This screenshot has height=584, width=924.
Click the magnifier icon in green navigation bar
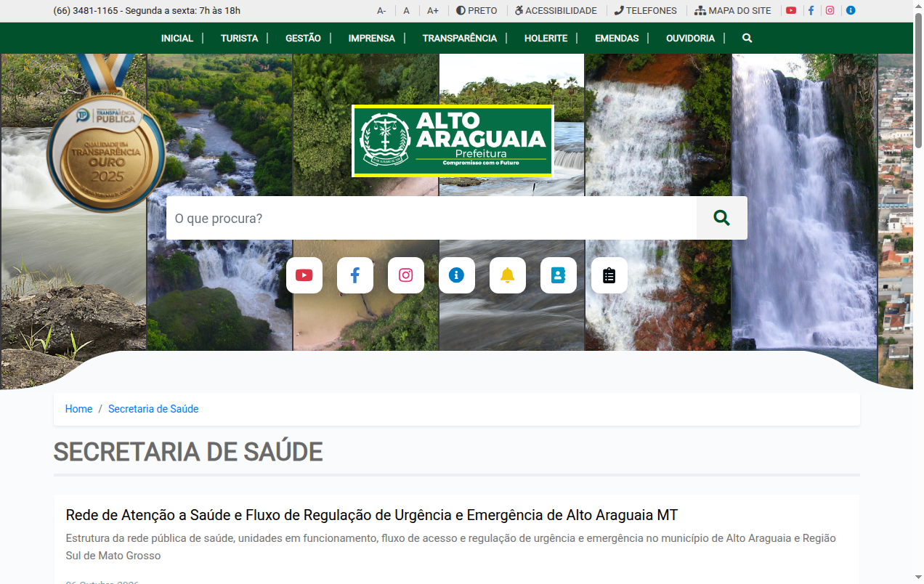tap(747, 38)
